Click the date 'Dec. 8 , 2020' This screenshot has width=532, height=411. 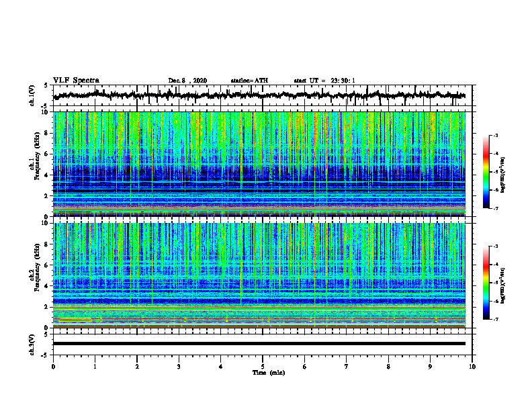pos(187,81)
